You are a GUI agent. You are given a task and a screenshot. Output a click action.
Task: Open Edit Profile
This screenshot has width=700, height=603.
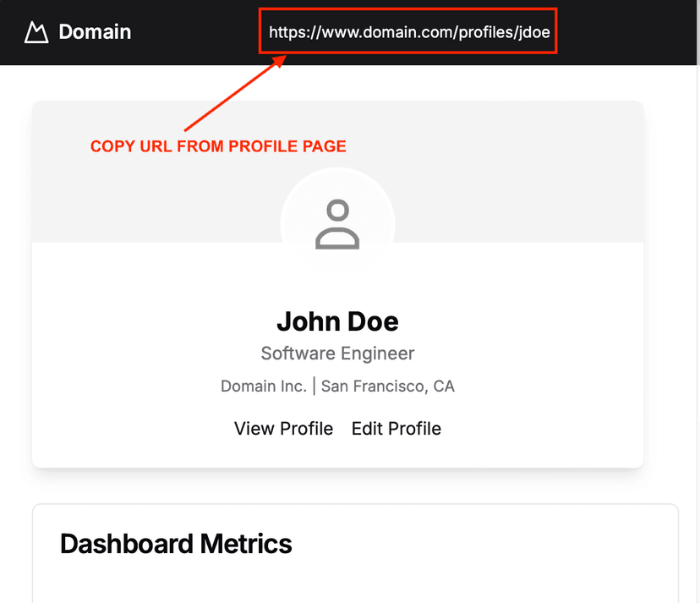point(396,429)
